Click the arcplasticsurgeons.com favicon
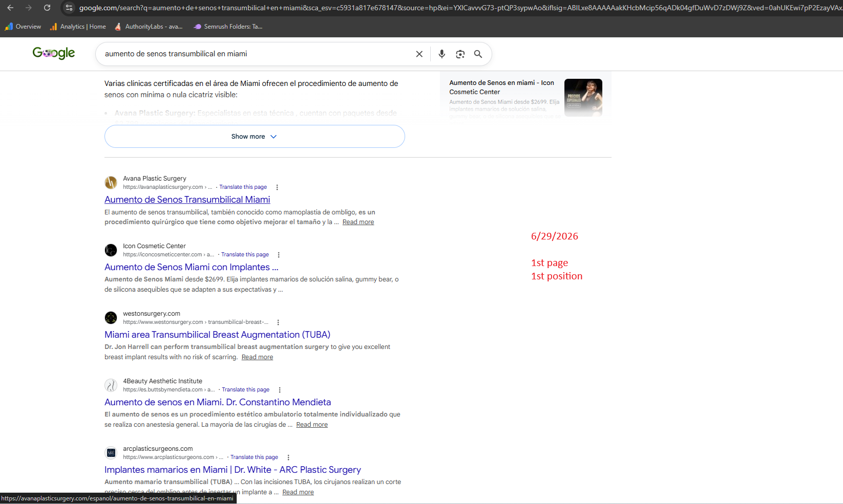Screen dimensions: 843x504 [111, 453]
